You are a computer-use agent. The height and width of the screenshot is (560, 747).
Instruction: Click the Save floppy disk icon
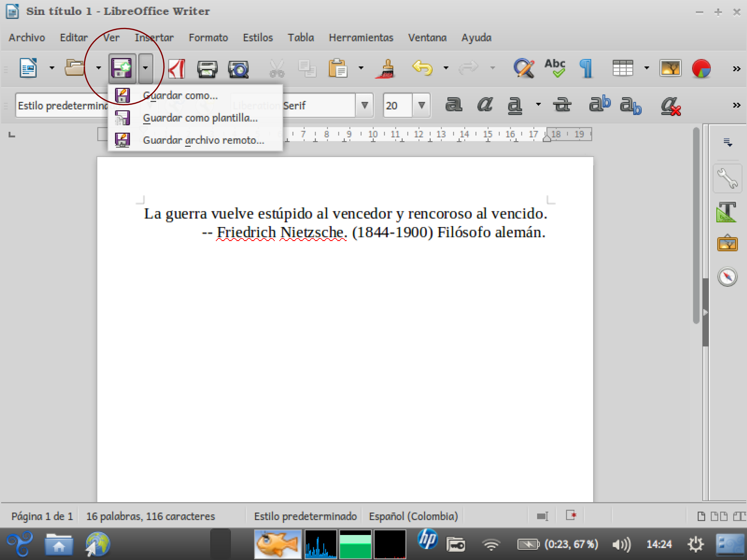point(122,69)
